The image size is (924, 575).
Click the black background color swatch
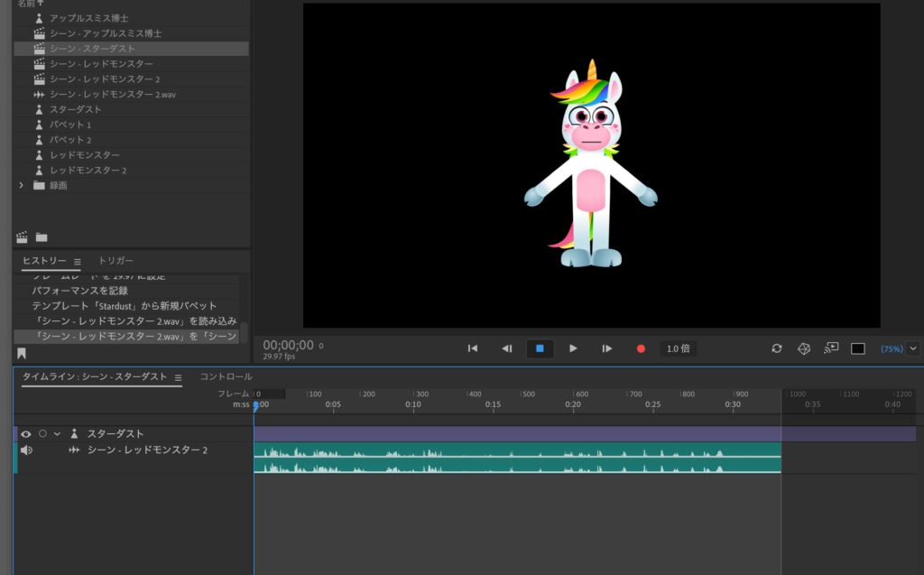click(858, 348)
